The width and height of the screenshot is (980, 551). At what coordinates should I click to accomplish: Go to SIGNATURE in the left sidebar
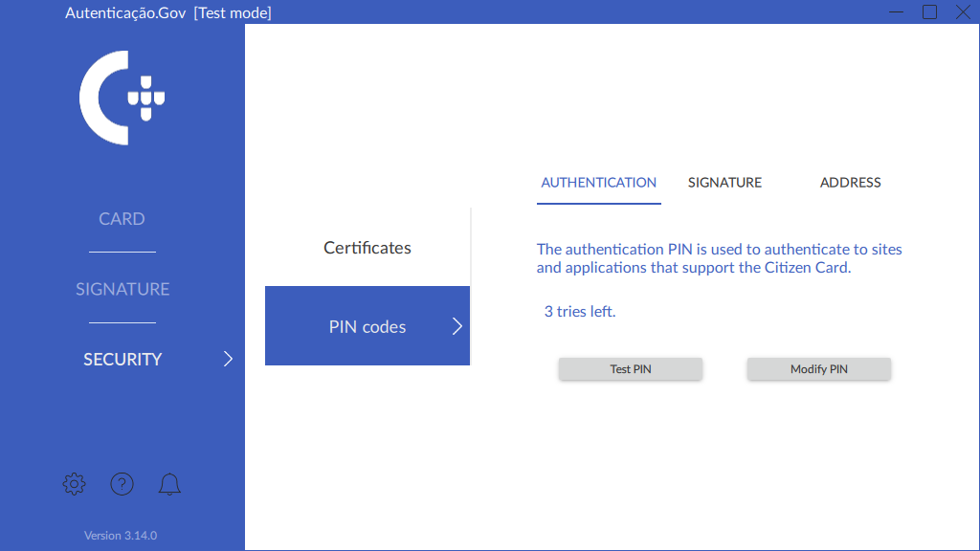click(122, 289)
